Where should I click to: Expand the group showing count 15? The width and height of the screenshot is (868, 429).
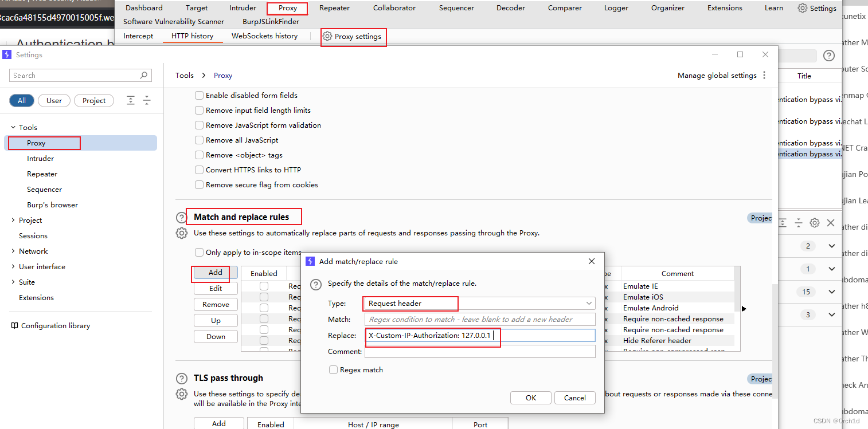(831, 292)
